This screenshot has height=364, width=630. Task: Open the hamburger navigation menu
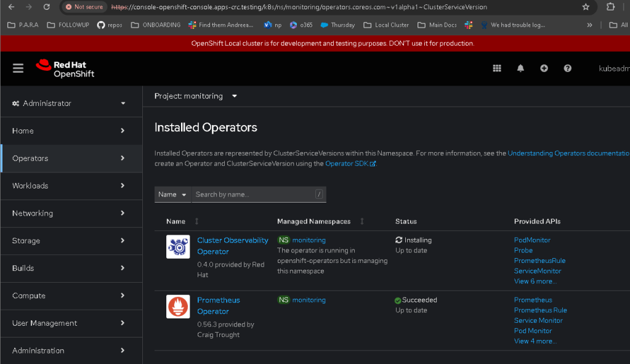pos(18,68)
